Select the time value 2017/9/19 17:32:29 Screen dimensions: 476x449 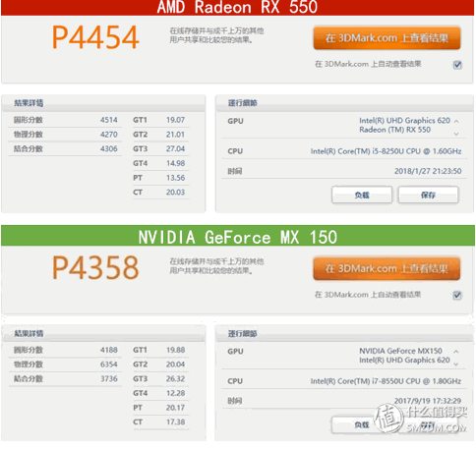point(428,401)
